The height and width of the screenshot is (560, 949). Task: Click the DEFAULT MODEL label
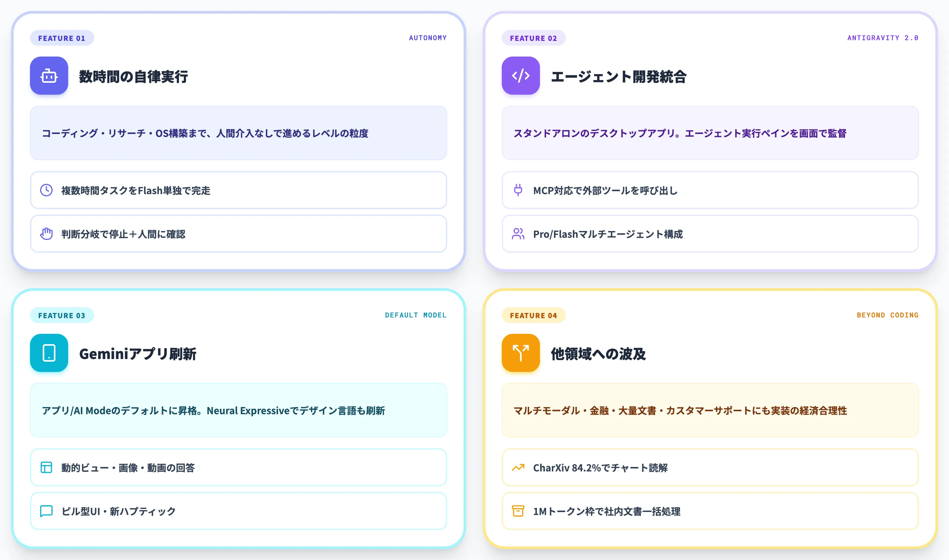click(416, 315)
